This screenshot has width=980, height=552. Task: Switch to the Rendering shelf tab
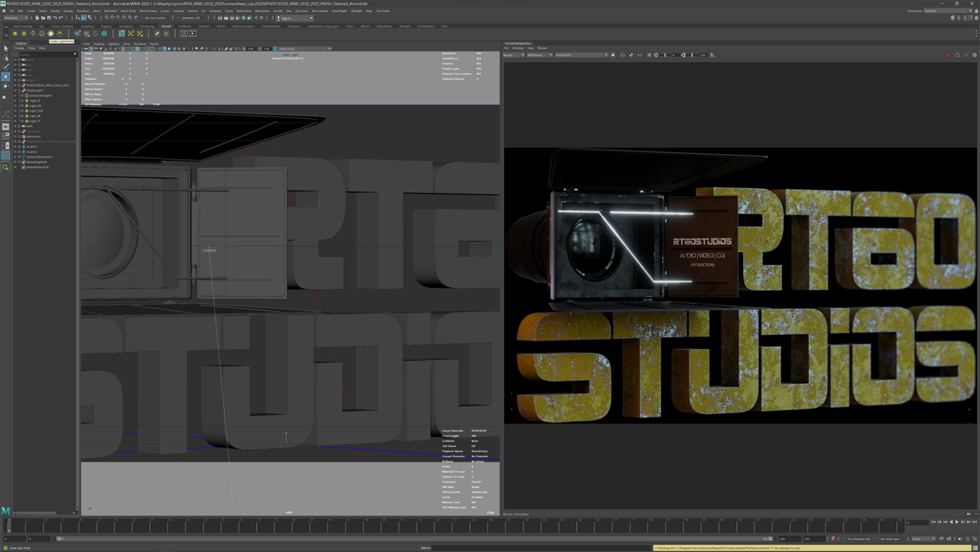tap(147, 26)
